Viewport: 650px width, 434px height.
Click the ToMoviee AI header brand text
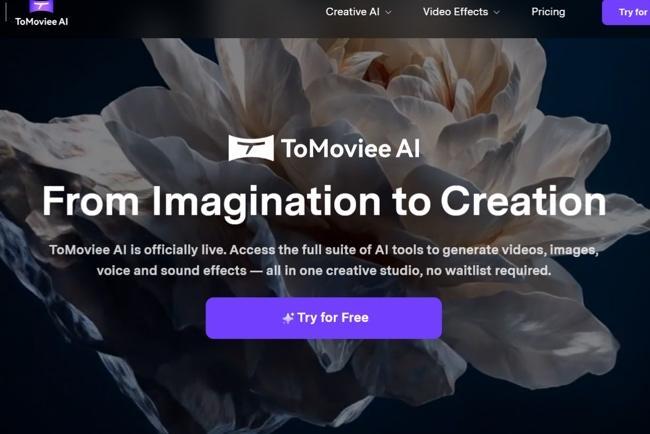[x=42, y=21]
